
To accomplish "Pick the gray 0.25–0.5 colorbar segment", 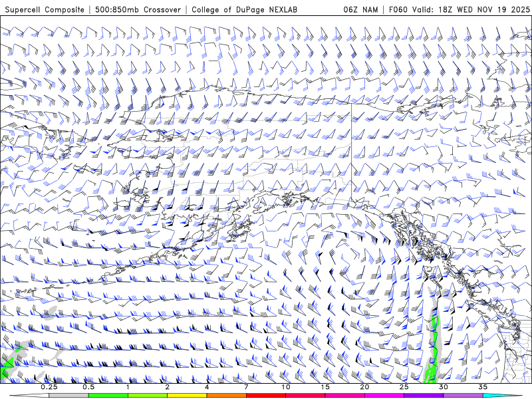I will [x=68, y=396].
